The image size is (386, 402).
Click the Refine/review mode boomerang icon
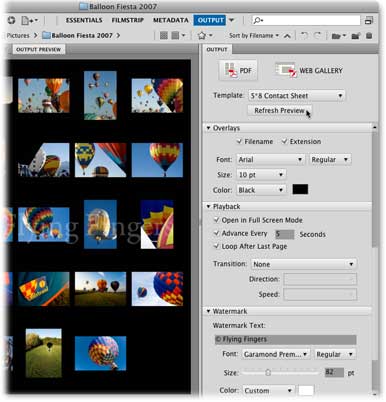12,21
